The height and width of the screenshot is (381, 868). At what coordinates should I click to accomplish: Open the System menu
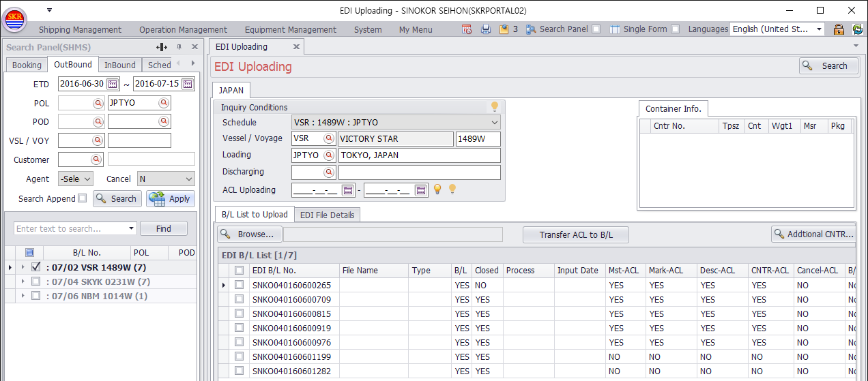pos(368,29)
